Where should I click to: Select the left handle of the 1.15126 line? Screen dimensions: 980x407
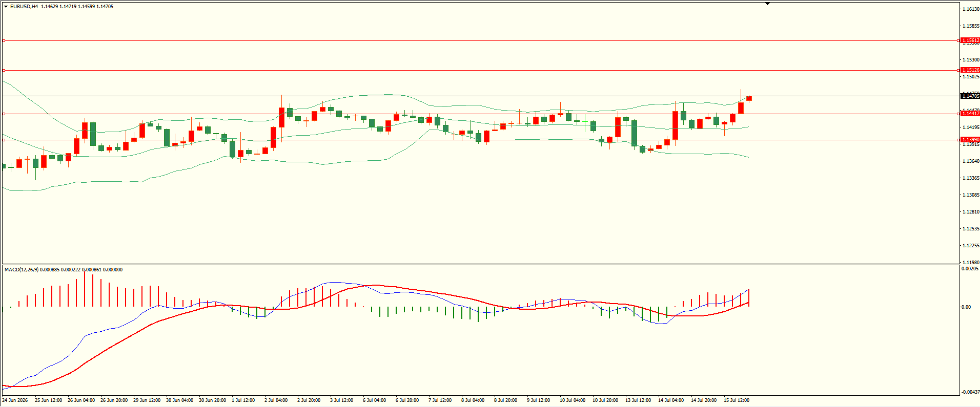point(4,70)
